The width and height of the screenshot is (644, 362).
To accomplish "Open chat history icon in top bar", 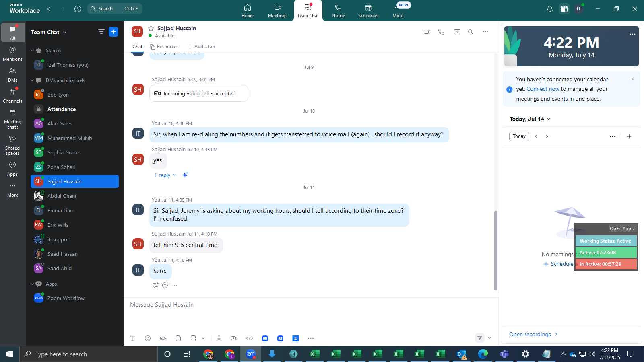I will click(x=78, y=9).
